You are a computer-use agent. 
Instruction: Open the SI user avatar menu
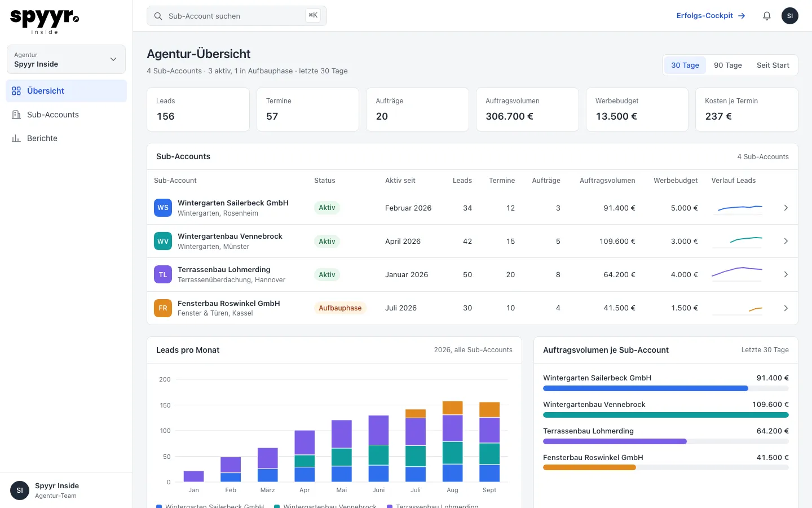pos(790,16)
